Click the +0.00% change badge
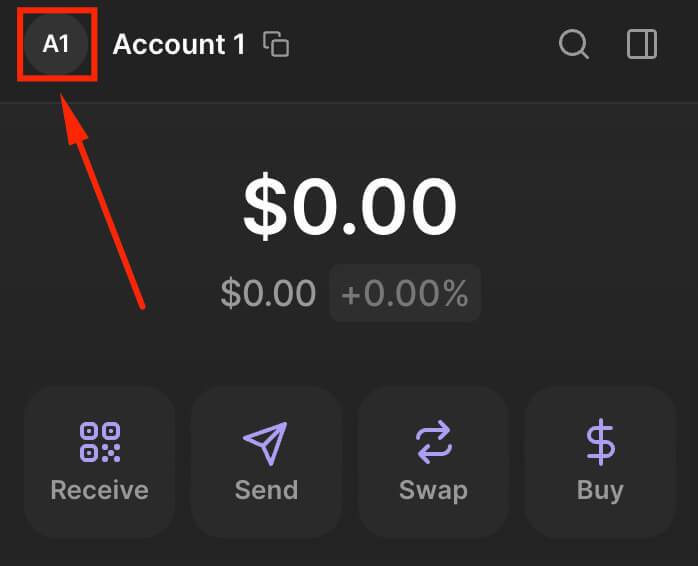The image size is (698, 566). (x=405, y=293)
